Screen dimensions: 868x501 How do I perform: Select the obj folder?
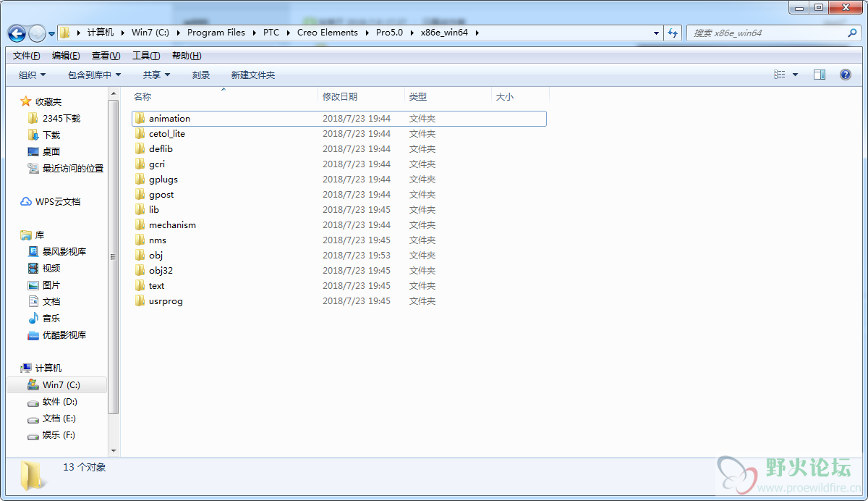click(339, 256)
